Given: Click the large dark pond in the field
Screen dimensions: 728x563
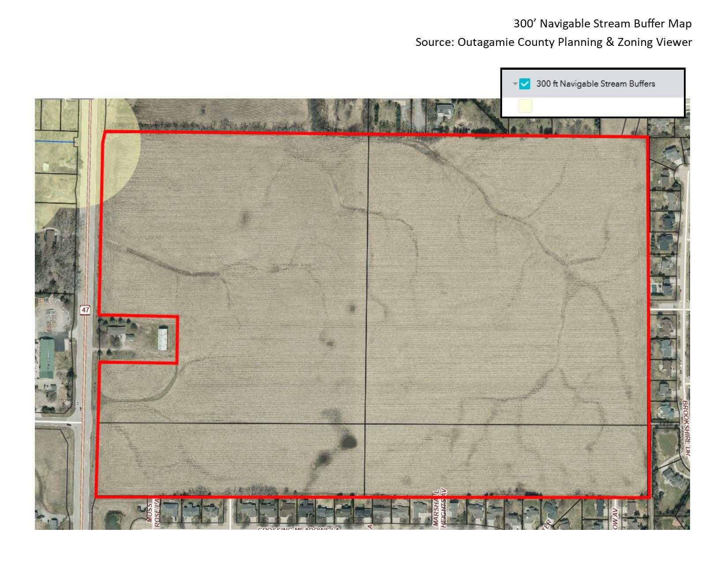Looking at the screenshot, I should (x=348, y=440).
